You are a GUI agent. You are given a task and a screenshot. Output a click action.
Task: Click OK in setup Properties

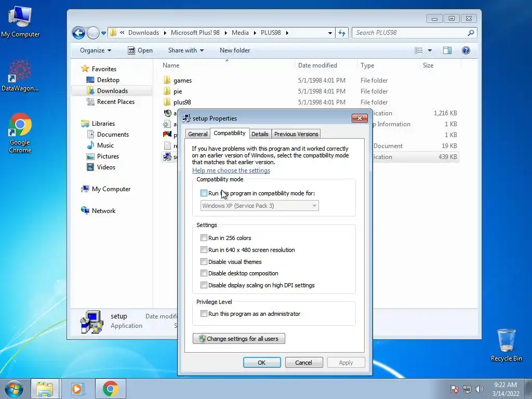(262, 362)
